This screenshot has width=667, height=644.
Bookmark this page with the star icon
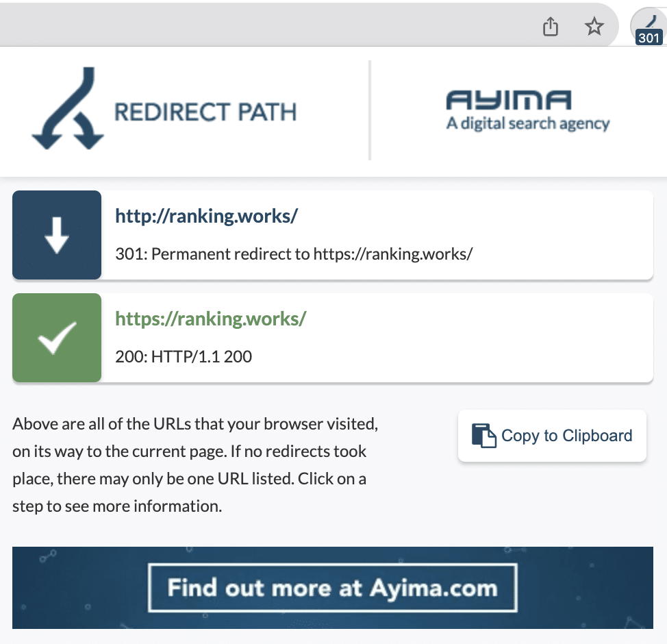[x=594, y=27]
